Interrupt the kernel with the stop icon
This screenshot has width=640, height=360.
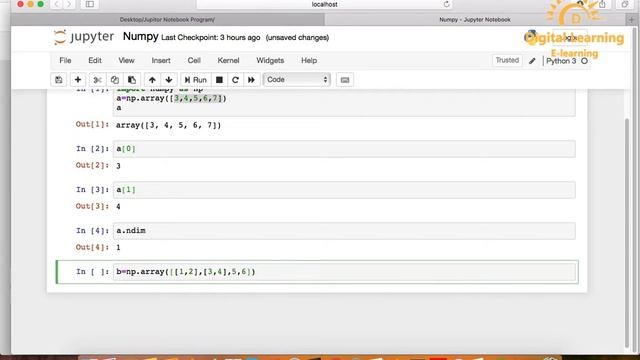[219, 80]
